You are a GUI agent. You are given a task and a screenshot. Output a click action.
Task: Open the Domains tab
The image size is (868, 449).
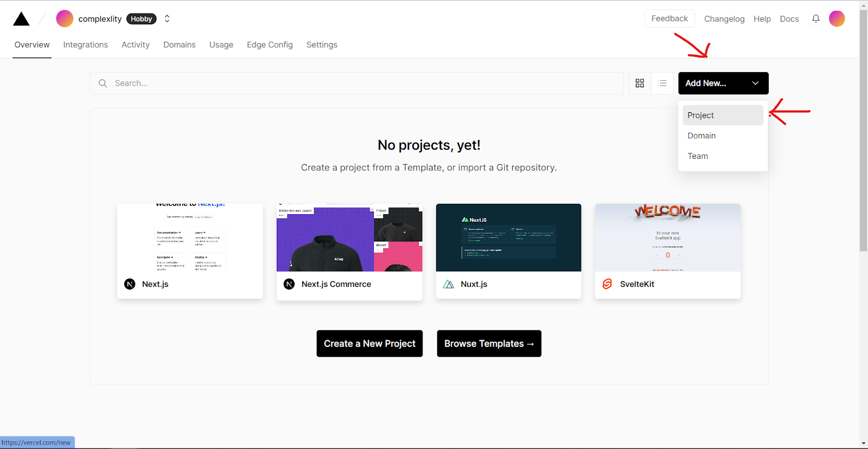click(180, 44)
